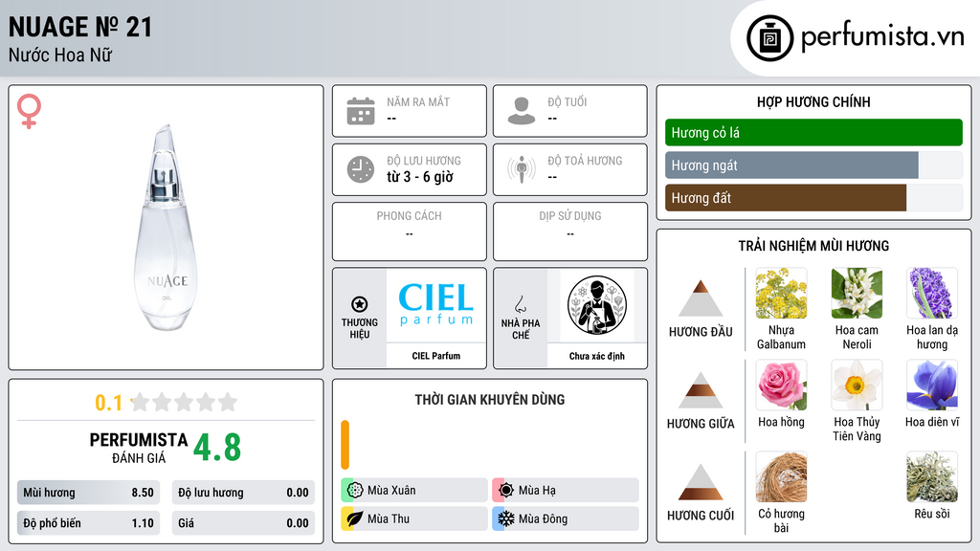Select the Mùa Đông season chip

tap(565, 518)
